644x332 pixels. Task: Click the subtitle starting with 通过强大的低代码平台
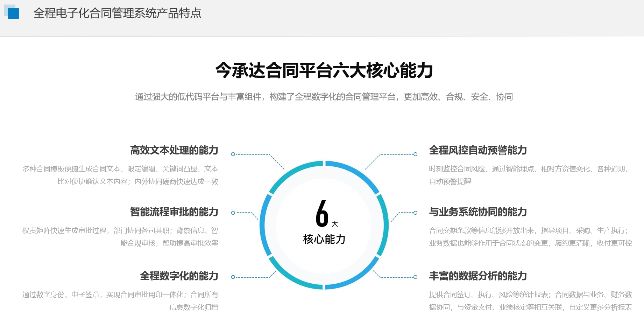click(x=324, y=97)
